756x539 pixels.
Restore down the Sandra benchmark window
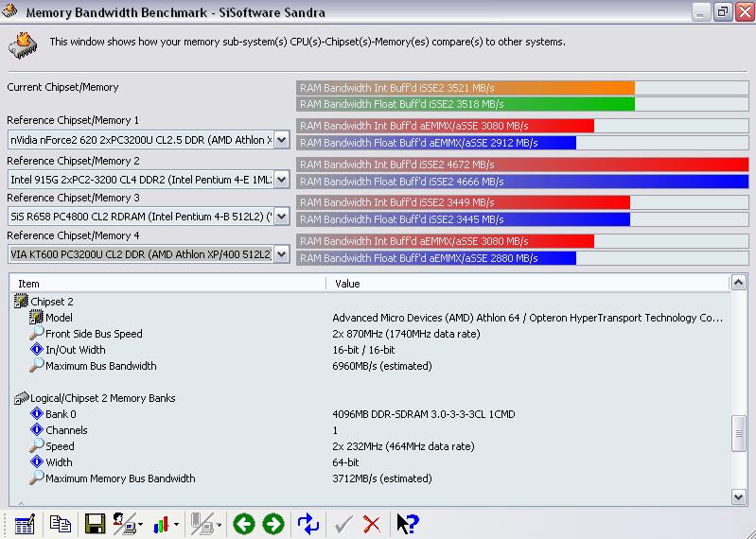pyautogui.click(x=722, y=11)
